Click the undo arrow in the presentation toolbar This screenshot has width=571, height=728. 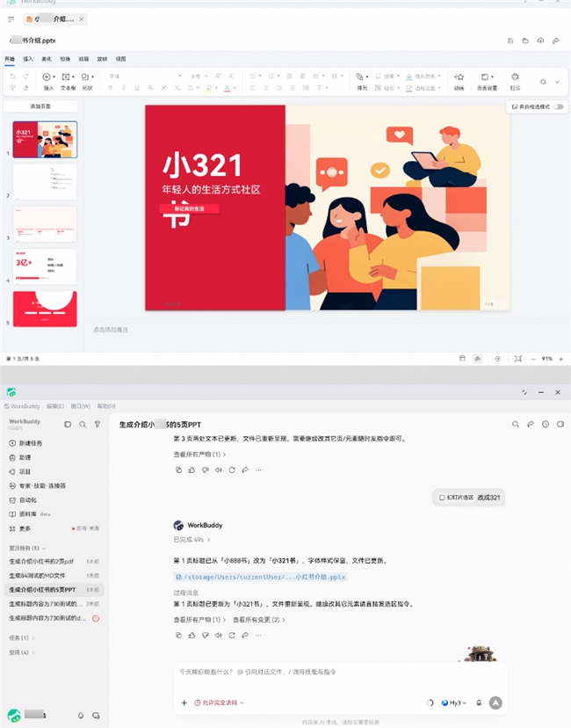tap(12, 76)
